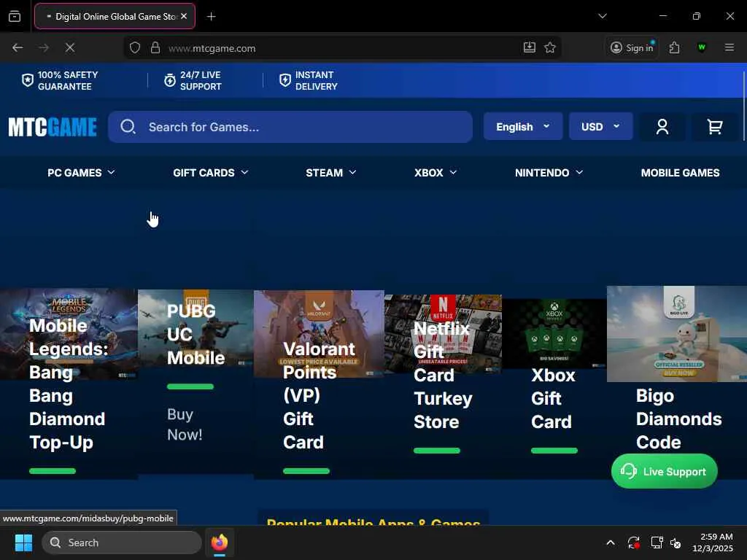Open the list all tabs chevron
The image size is (747, 560).
[x=602, y=16]
